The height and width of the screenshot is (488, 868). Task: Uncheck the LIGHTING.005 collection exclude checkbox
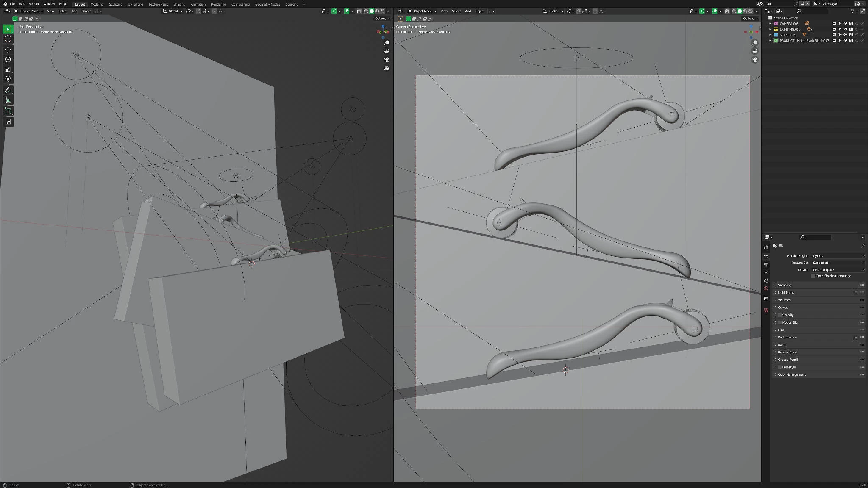pos(834,29)
